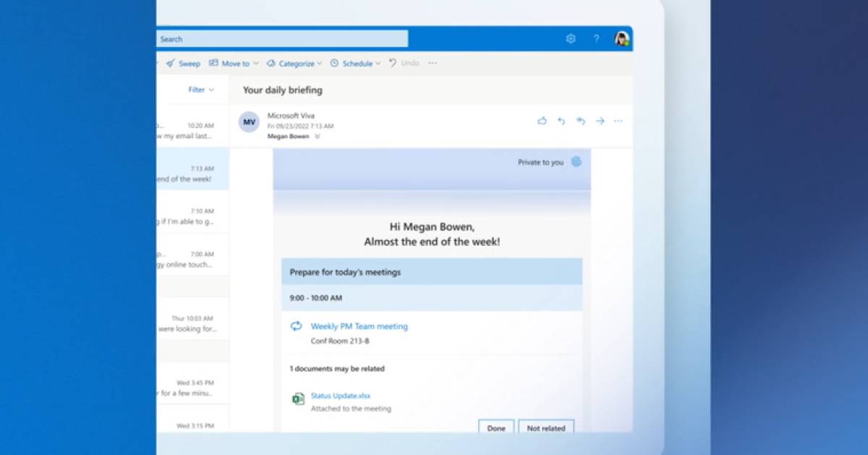The height and width of the screenshot is (455, 868).
Task: Open the account profile picture
Action: (x=621, y=39)
